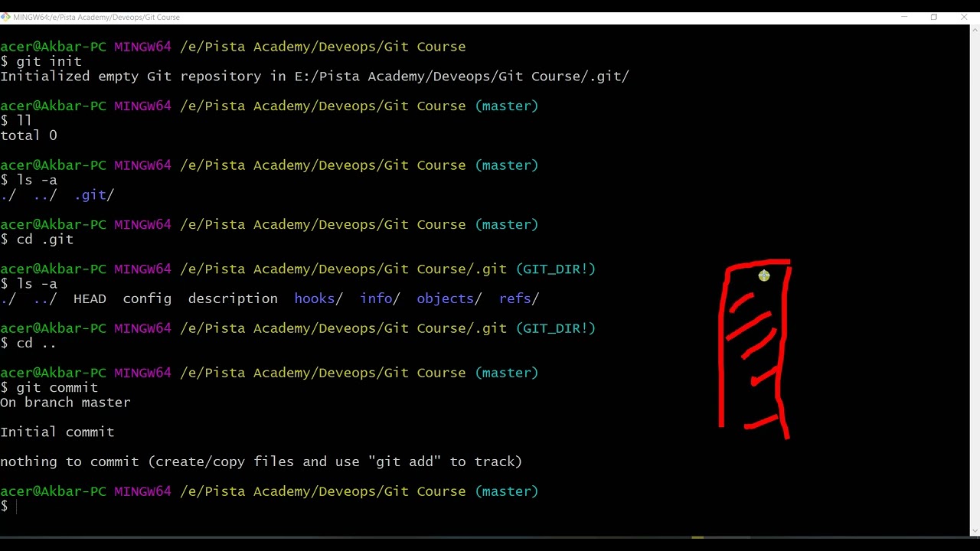Click the 'total 0' output
980x551 pixels.
(x=28, y=135)
